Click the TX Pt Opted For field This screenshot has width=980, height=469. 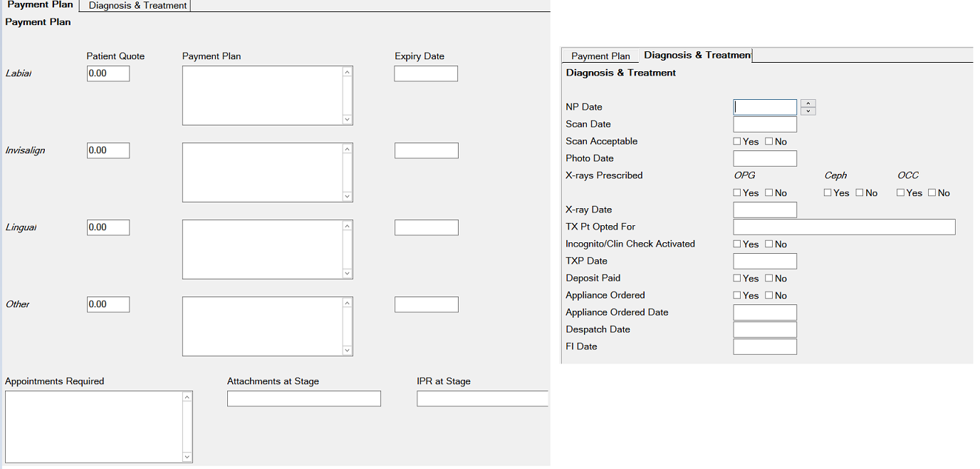click(843, 227)
